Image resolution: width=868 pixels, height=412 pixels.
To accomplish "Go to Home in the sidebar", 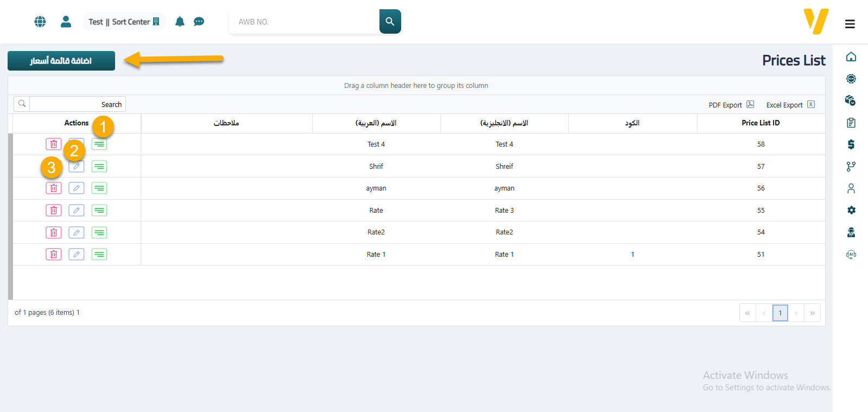I will [x=851, y=57].
